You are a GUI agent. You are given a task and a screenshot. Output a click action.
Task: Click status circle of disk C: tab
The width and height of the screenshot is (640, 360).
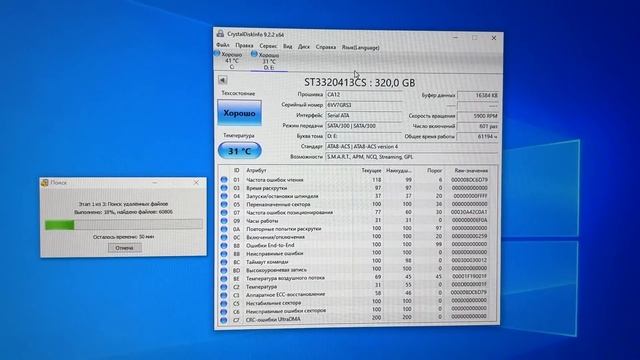pos(217,53)
